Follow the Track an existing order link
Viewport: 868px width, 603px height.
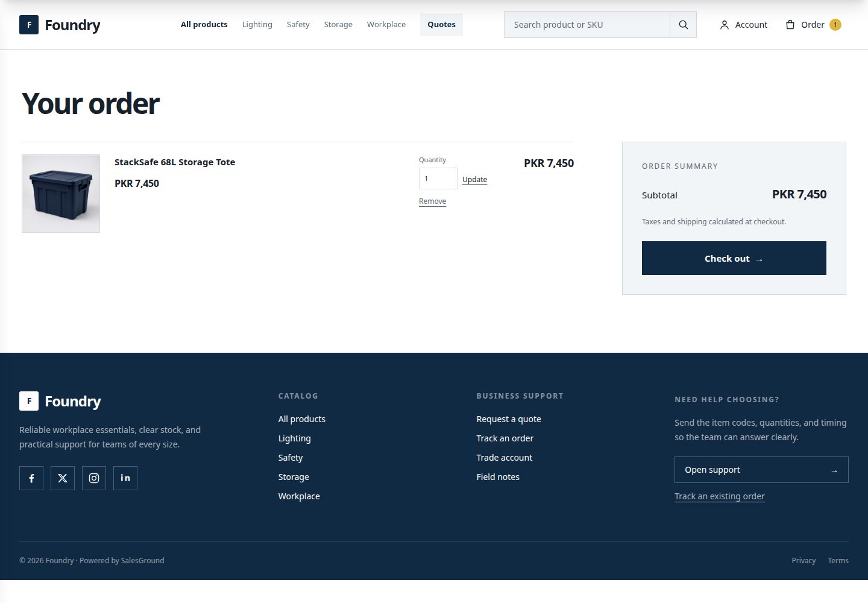[719, 496]
